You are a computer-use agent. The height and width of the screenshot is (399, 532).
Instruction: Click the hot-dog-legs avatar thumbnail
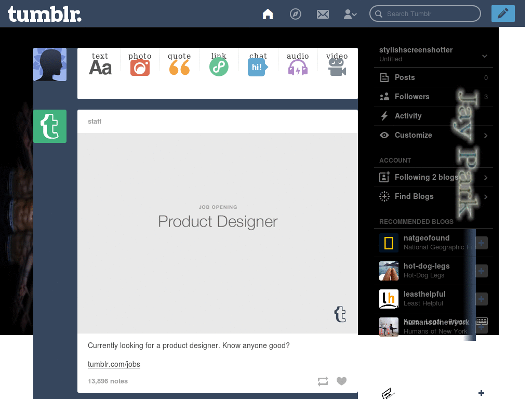click(x=389, y=271)
